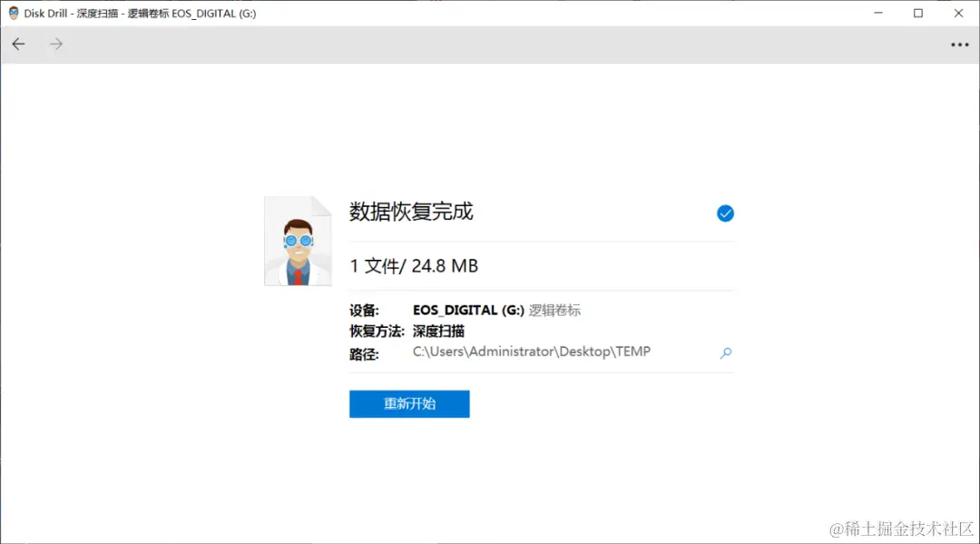Close the Disk Drill window
The image size is (980, 544).
coord(958,13)
